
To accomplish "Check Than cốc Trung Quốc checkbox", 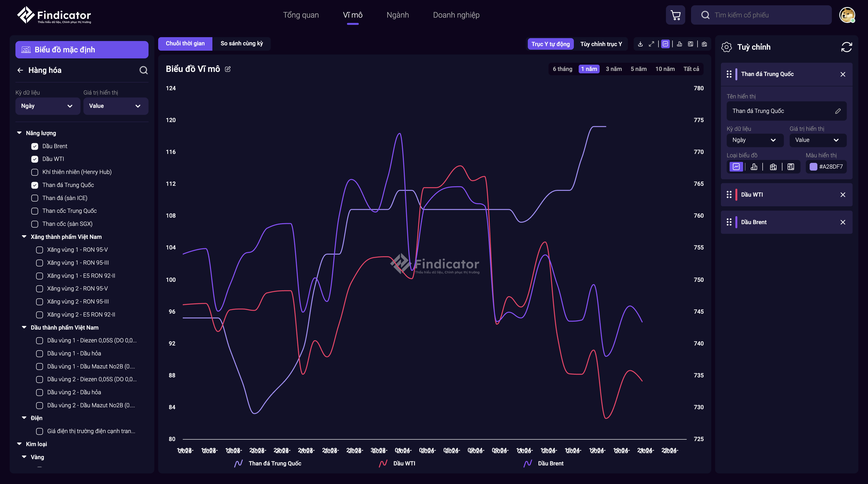I will (x=35, y=211).
